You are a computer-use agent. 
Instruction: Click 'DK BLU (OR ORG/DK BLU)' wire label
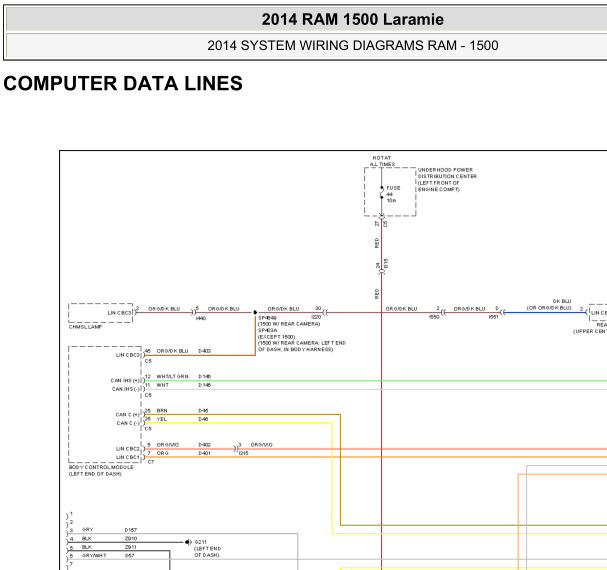(549, 304)
